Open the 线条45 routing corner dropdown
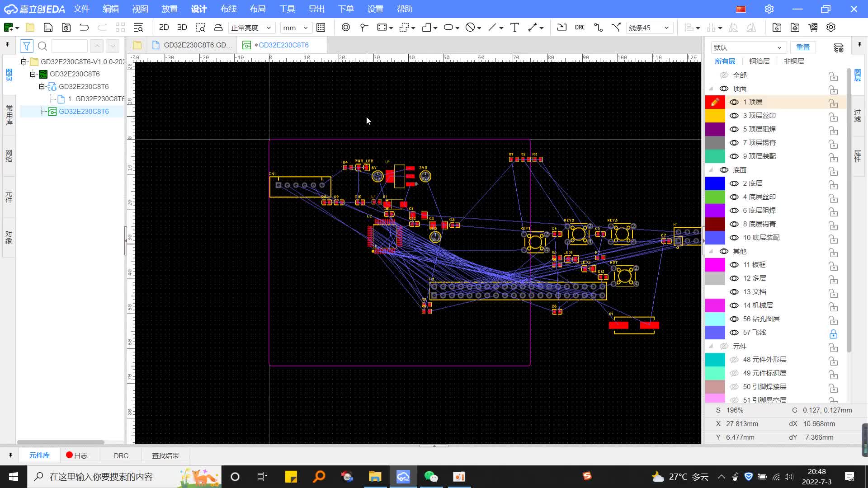868x488 pixels. point(650,28)
